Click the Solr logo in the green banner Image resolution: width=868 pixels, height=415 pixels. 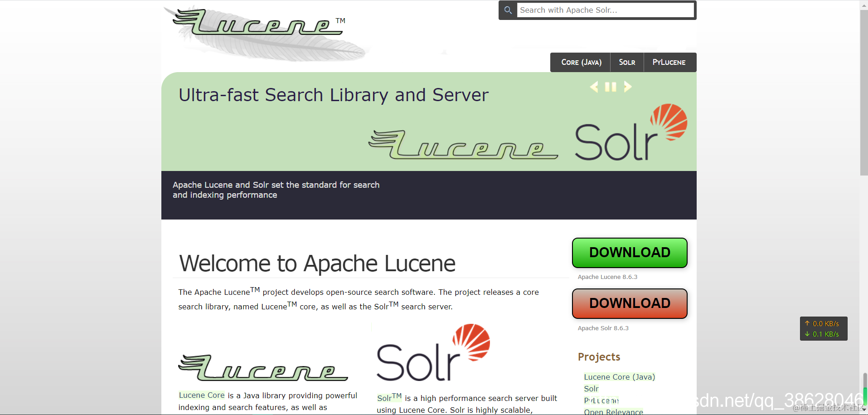pyautogui.click(x=631, y=132)
